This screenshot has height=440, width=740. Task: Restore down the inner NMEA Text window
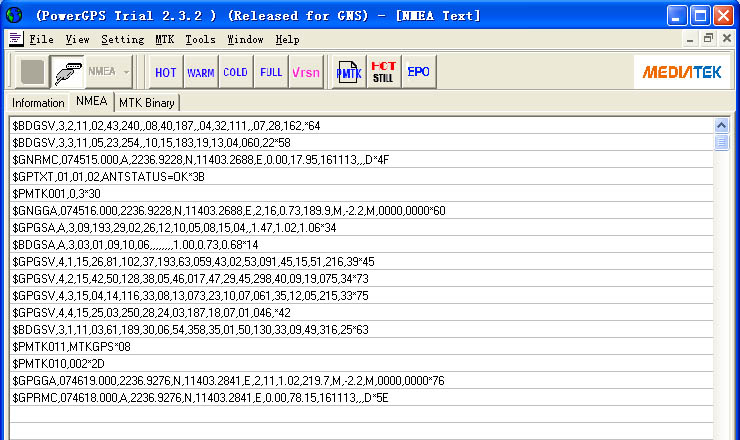pyautogui.click(x=708, y=39)
